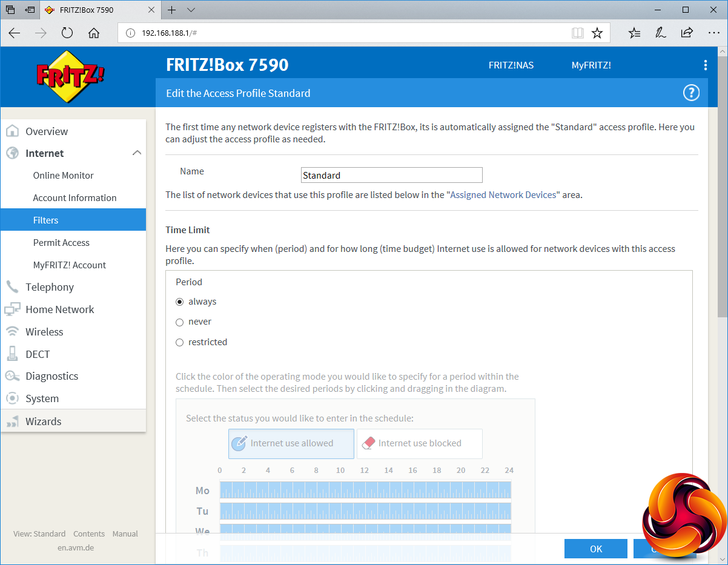Viewport: 728px width, 565px height.
Task: Follow the Assigned Network Devices link
Action: pos(503,195)
